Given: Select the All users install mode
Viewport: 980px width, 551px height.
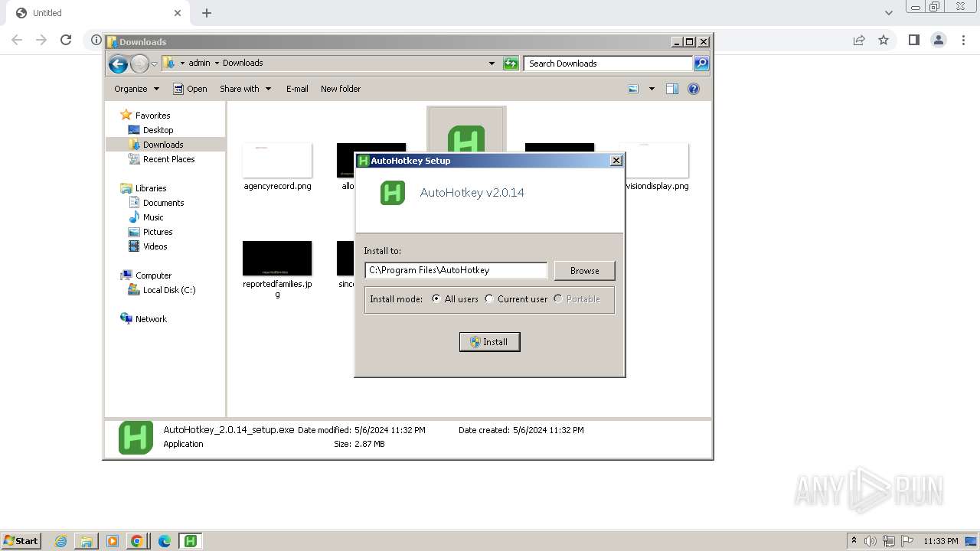Looking at the screenshot, I should 455,299.
